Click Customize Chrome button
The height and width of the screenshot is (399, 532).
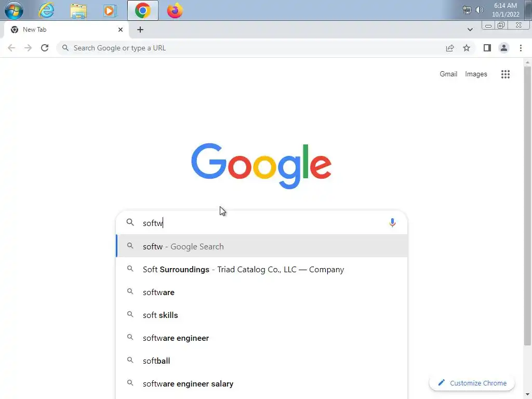coord(472,383)
